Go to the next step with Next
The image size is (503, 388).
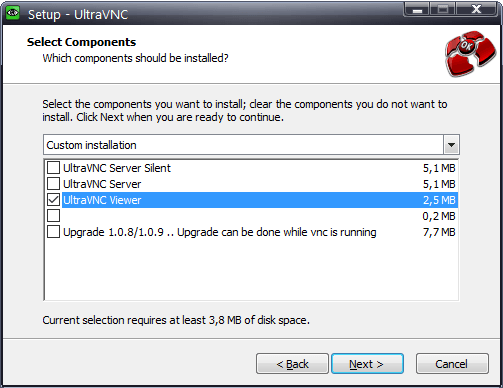tap(367, 364)
